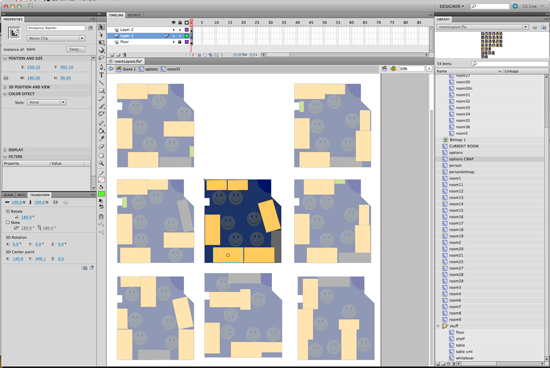Viewport: 550px width, 368px height.
Task: Select the 3D Rotation tool
Action: (101, 50)
